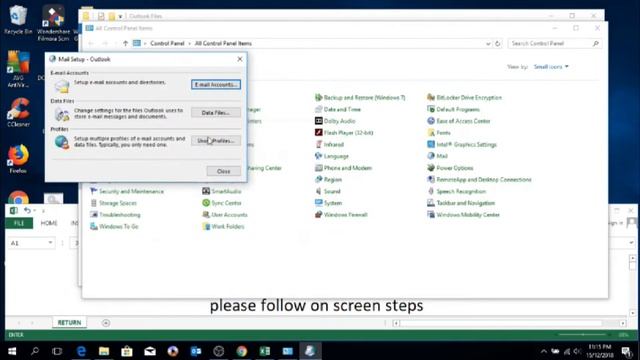The height and width of the screenshot is (360, 640).
Task: Select the RETURN sheet tab
Action: [69, 322]
